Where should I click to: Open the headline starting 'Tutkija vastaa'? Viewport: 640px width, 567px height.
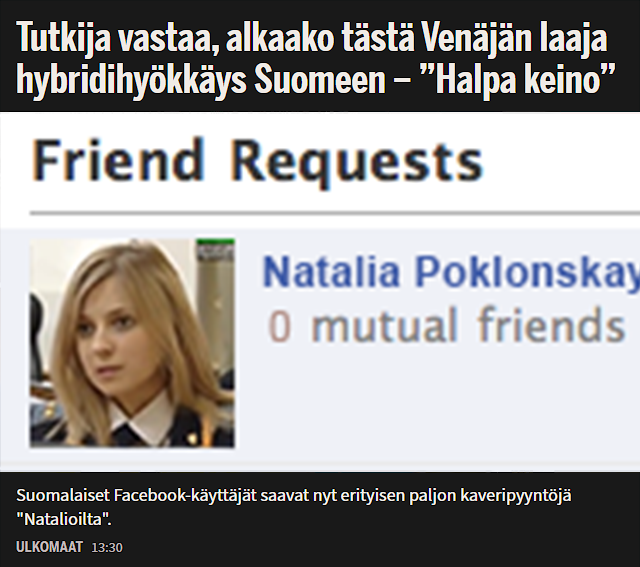coord(316,59)
